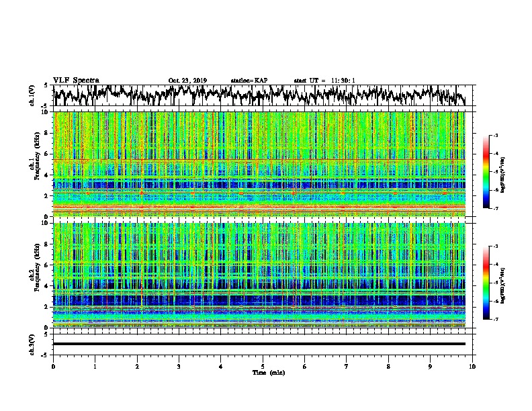Click the log(PSD) label of upper colorbar

coord(502,175)
